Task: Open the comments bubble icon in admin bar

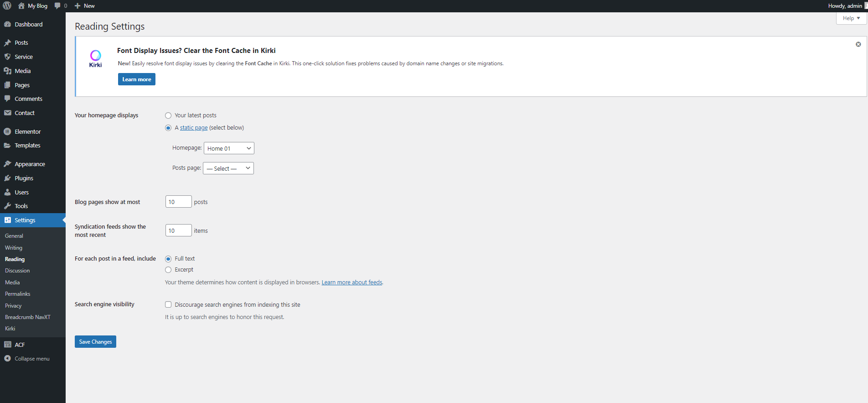Action: tap(58, 6)
